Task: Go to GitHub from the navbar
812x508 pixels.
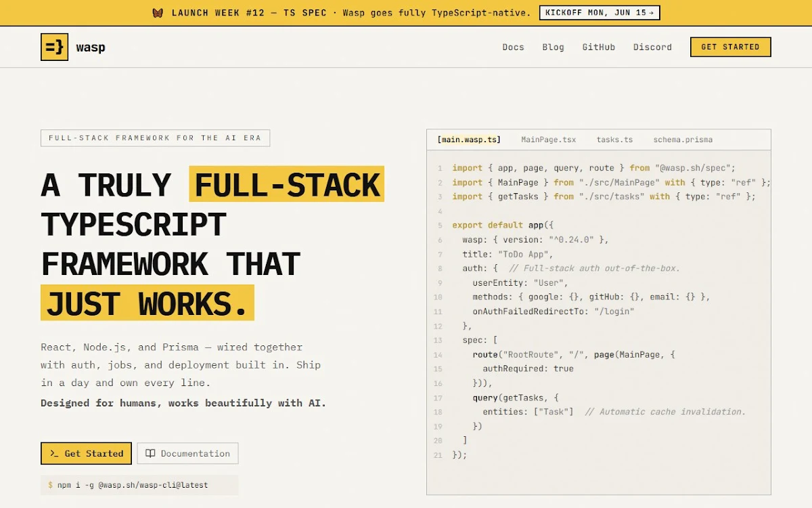Action: point(599,47)
